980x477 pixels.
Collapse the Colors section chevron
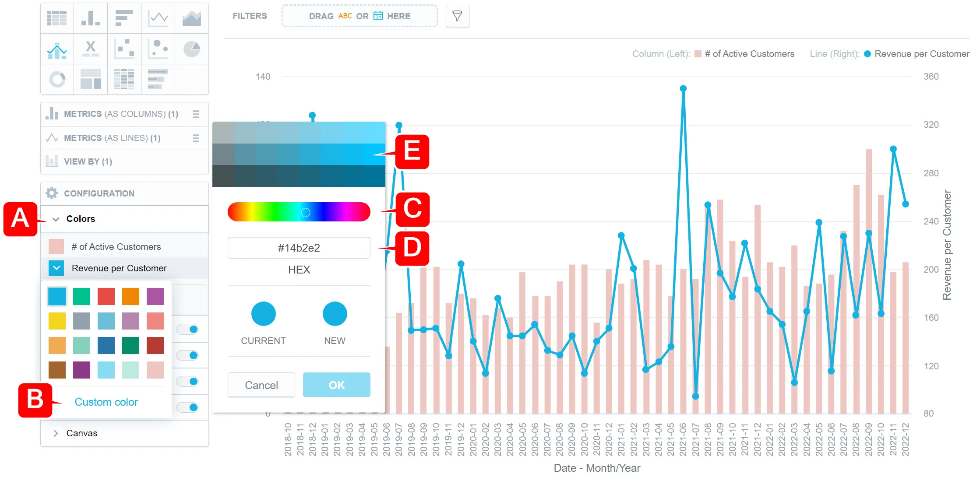tap(56, 219)
